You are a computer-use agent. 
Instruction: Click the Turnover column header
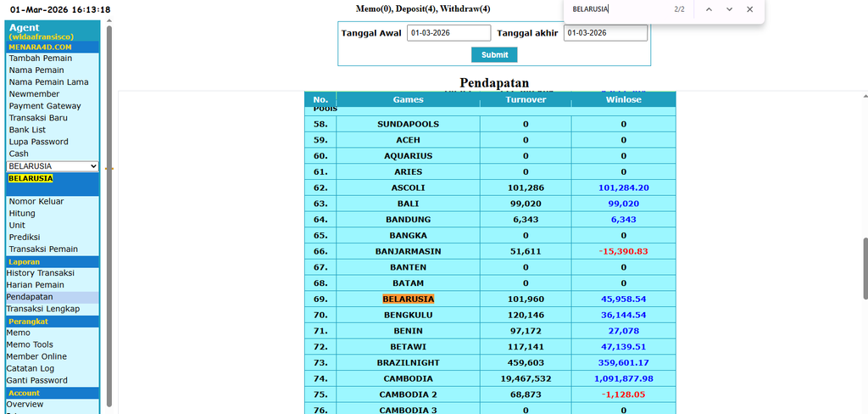(526, 100)
